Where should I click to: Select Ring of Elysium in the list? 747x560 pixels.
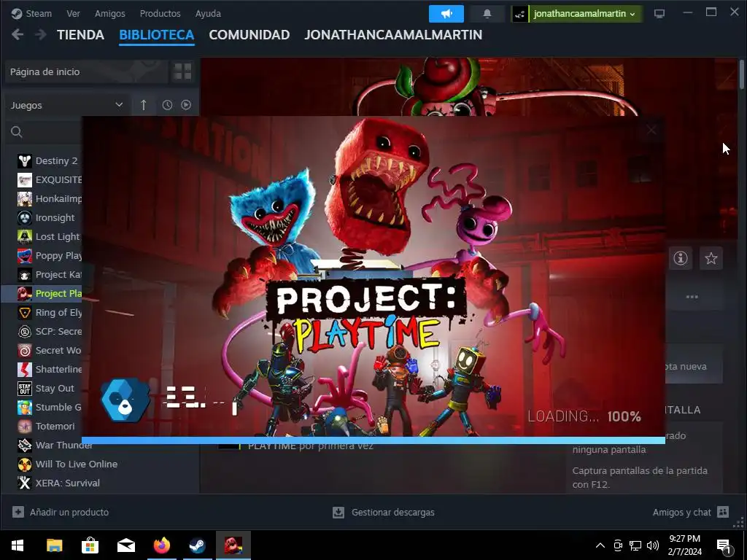coord(49,312)
